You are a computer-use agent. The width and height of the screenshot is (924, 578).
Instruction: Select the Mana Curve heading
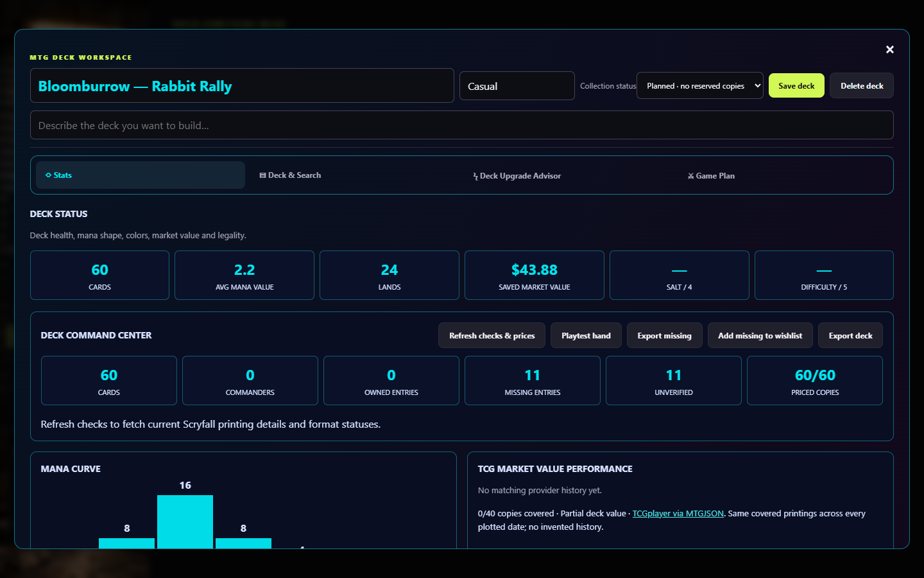pyautogui.click(x=71, y=469)
